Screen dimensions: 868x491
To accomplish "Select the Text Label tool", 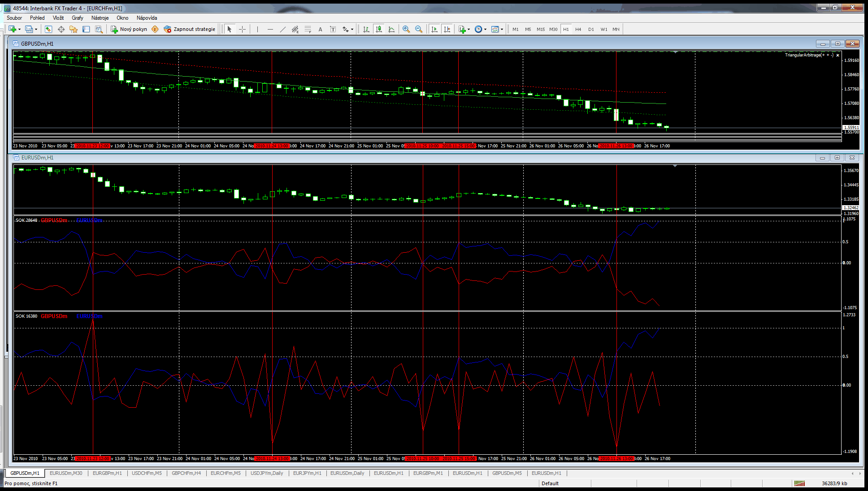I will coord(333,29).
